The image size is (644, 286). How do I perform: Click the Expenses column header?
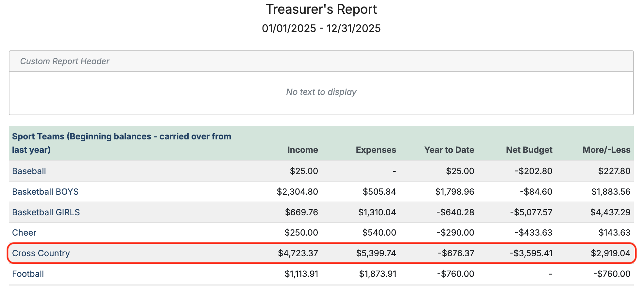[376, 150]
